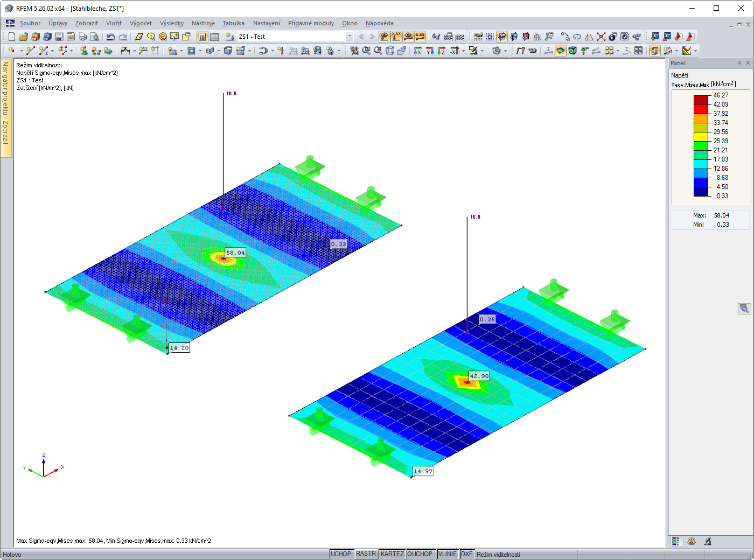Undo the last action

point(111,37)
